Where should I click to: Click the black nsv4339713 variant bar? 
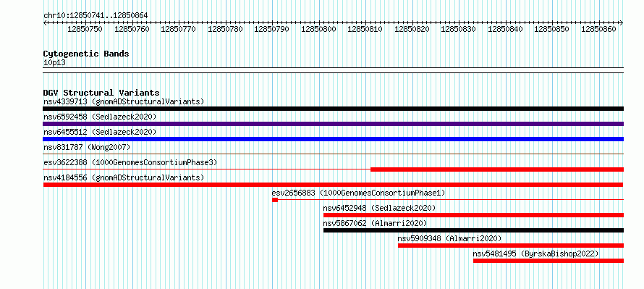334,109
